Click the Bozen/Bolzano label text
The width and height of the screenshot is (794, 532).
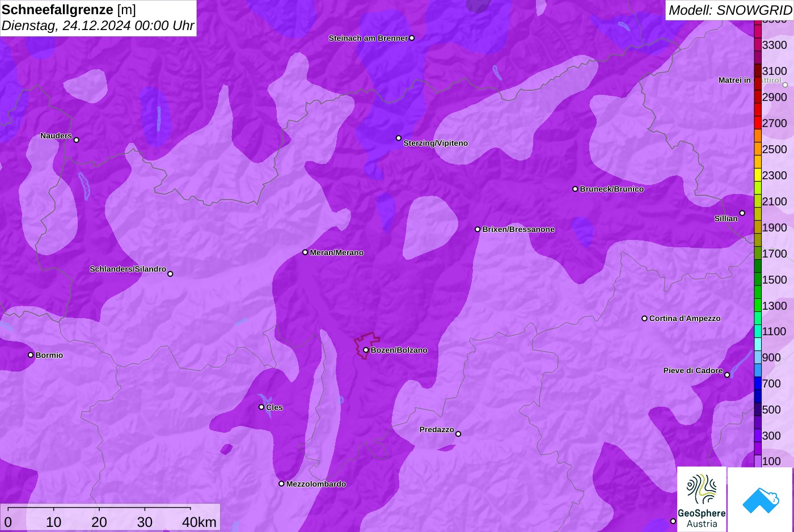399,350
